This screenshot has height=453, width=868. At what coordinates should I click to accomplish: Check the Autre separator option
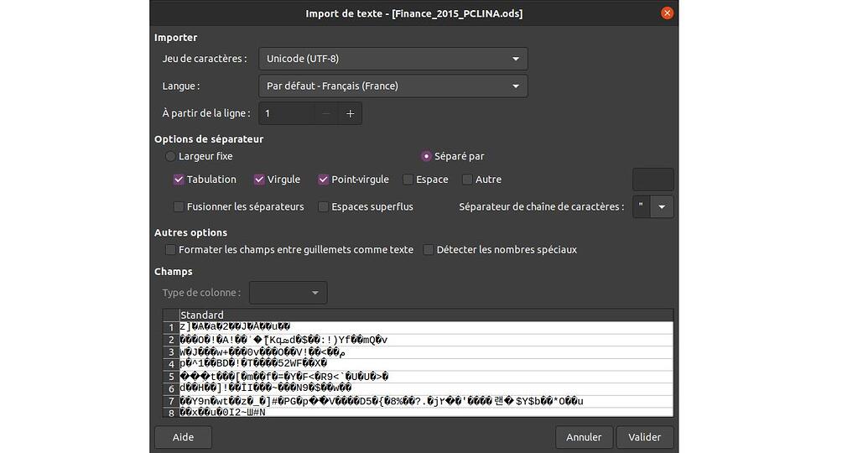(x=467, y=180)
